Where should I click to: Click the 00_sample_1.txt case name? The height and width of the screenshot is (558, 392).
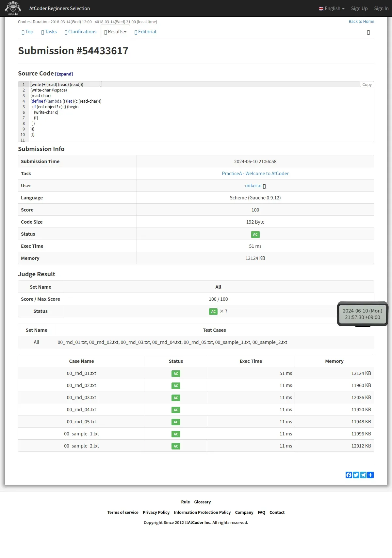click(81, 434)
